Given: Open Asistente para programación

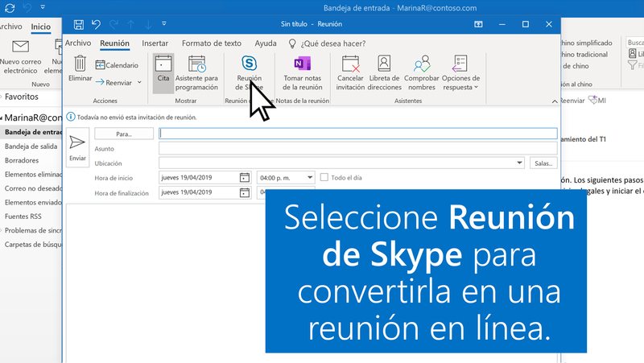Looking at the screenshot, I should (x=196, y=73).
